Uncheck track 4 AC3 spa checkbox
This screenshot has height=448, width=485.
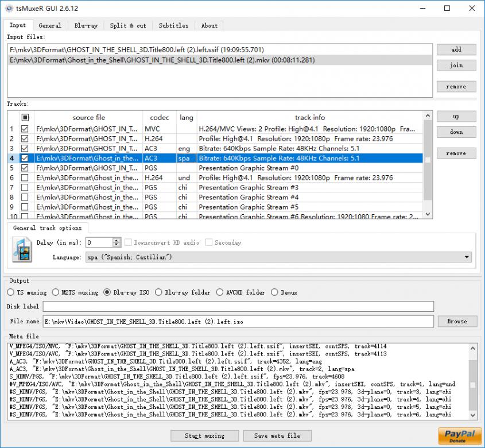pyautogui.click(x=25, y=158)
